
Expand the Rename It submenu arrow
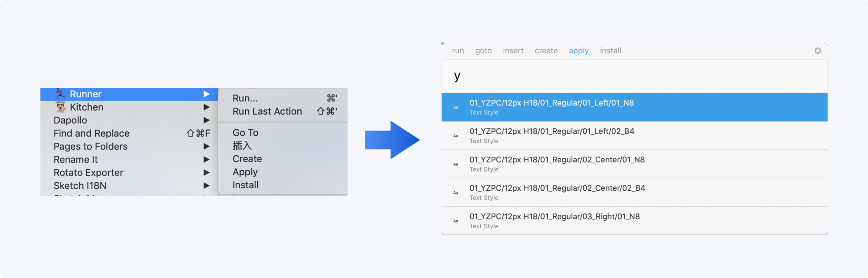pyautogui.click(x=206, y=159)
